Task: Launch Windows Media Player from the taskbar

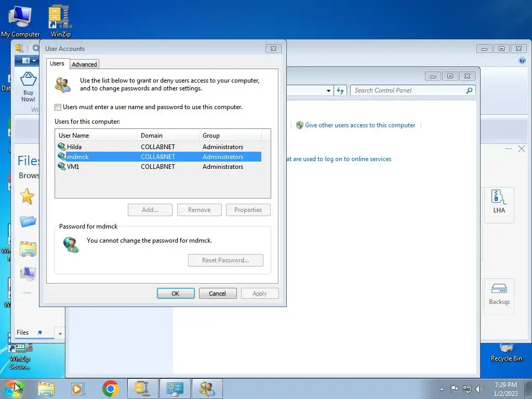Action: (77, 389)
